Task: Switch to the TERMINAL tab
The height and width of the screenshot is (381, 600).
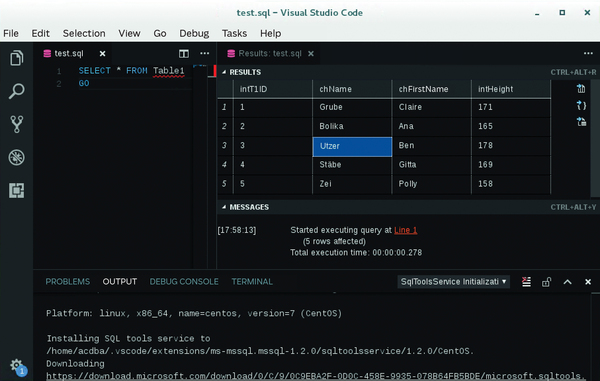Action: tap(252, 282)
